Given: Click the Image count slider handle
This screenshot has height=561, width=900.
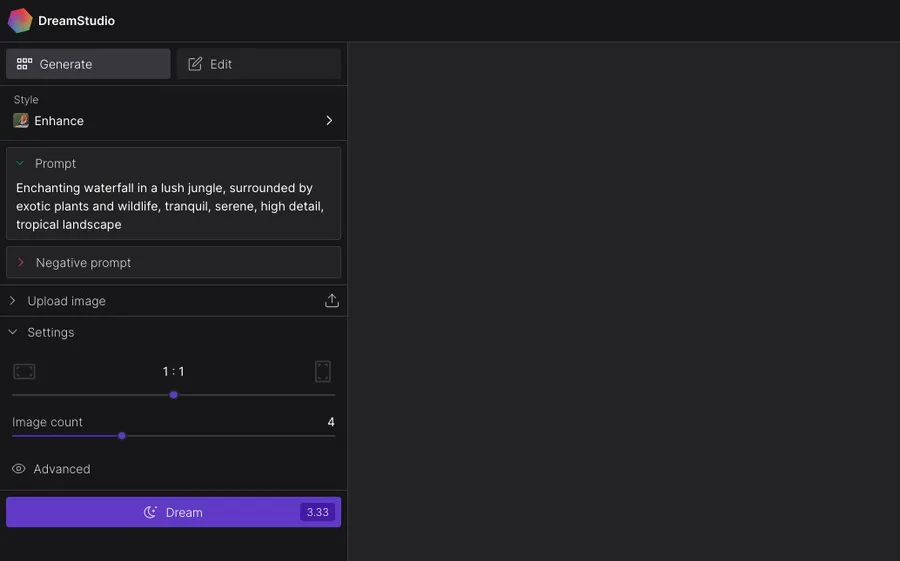Looking at the screenshot, I should pos(122,436).
